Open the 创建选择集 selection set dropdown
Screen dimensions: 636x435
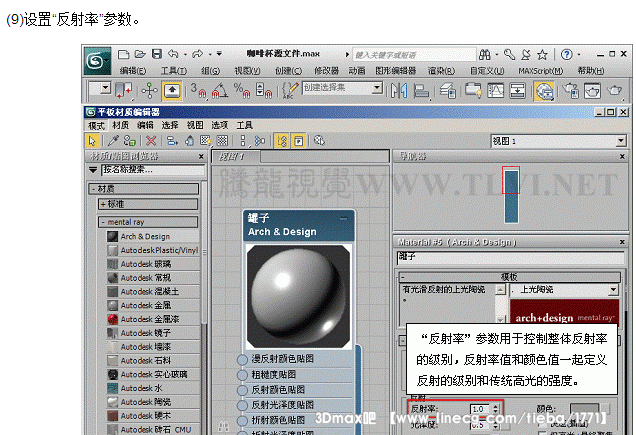[x=377, y=88]
